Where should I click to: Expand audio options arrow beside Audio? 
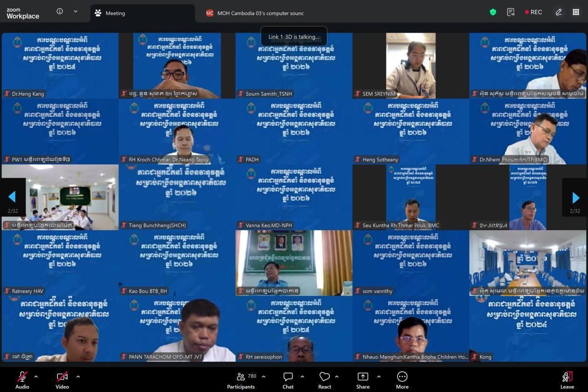36,377
